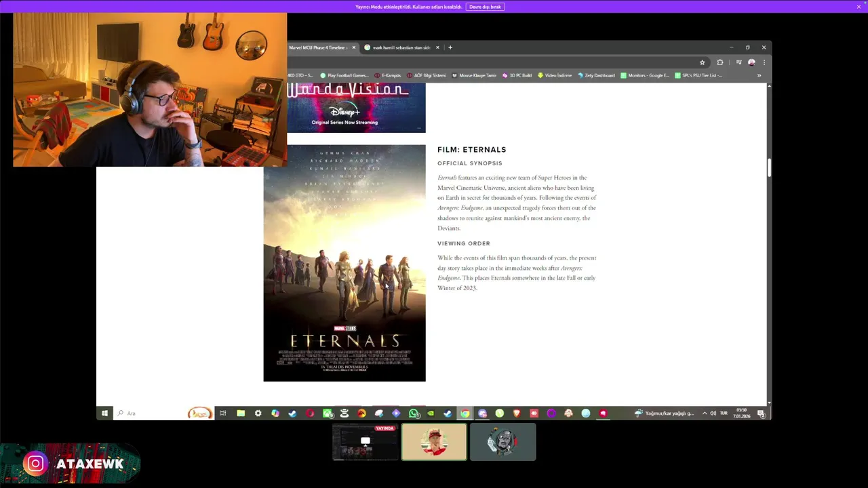868x488 pixels.
Task: Open the Chrome media control icon
Action: 738,62
